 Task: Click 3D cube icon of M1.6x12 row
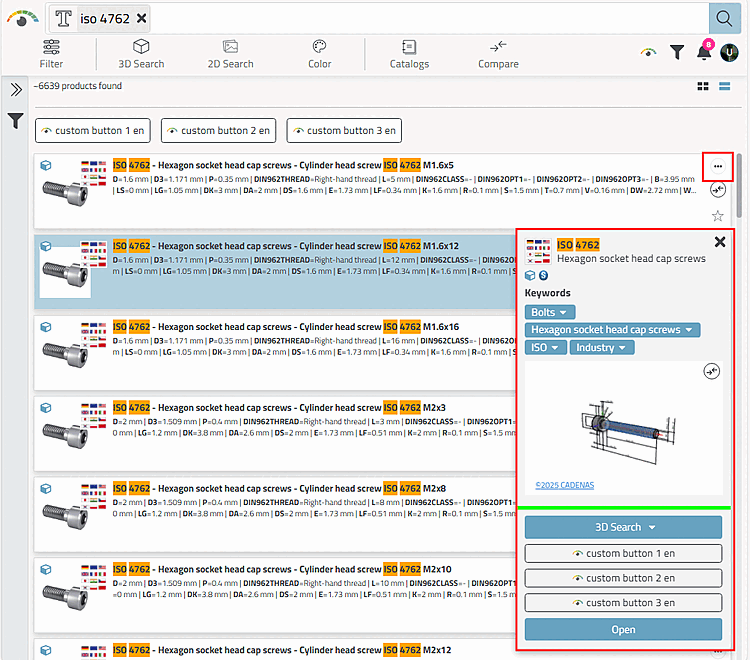coord(46,246)
